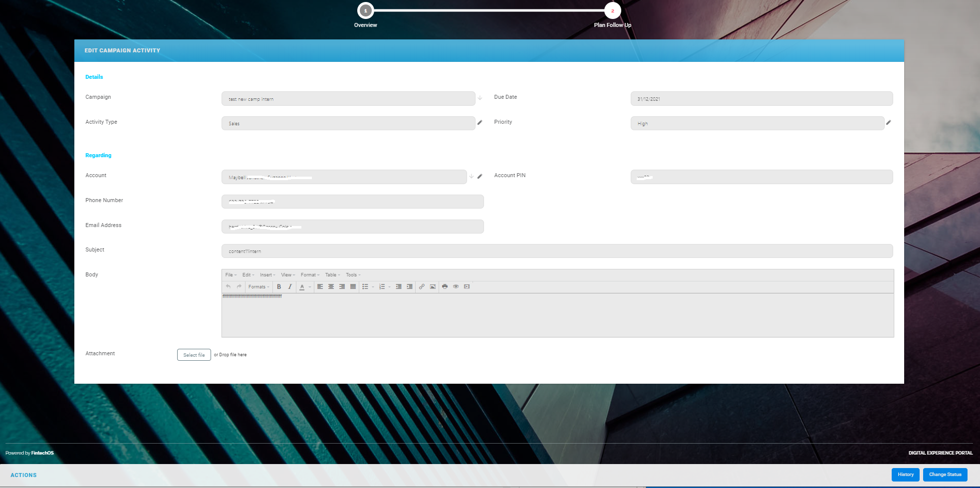Image resolution: width=980 pixels, height=488 pixels.
Task: Open the Formats dropdown
Action: click(258, 287)
